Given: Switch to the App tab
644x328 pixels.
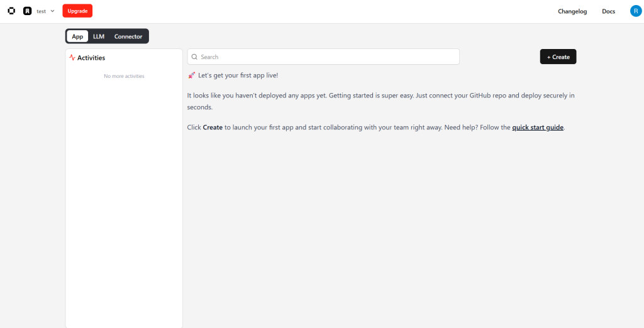Looking at the screenshot, I should tap(77, 36).
